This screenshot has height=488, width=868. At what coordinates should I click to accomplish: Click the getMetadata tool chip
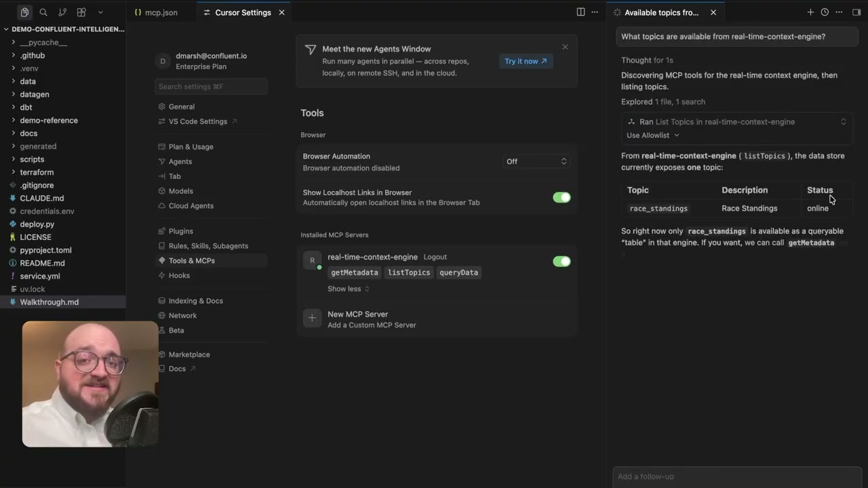click(355, 272)
